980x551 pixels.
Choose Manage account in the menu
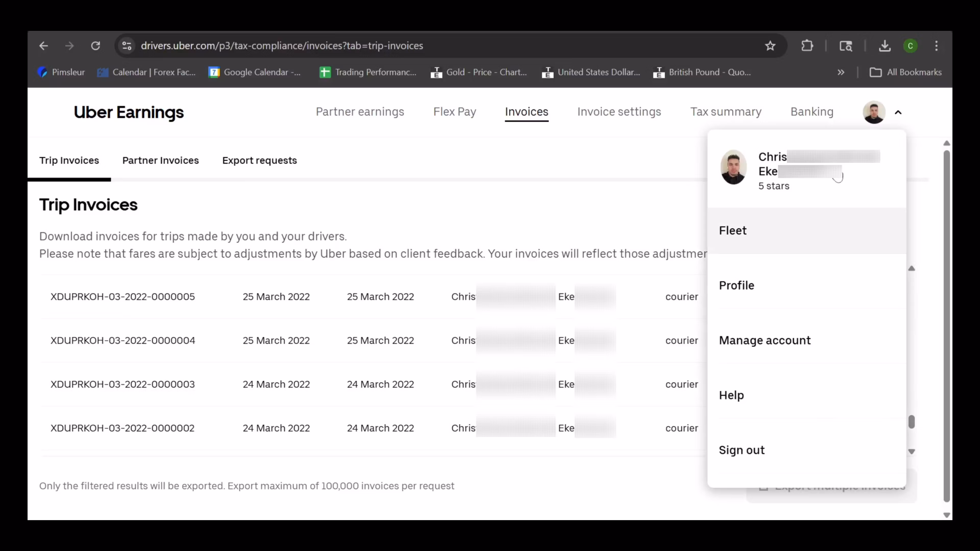[806, 340]
